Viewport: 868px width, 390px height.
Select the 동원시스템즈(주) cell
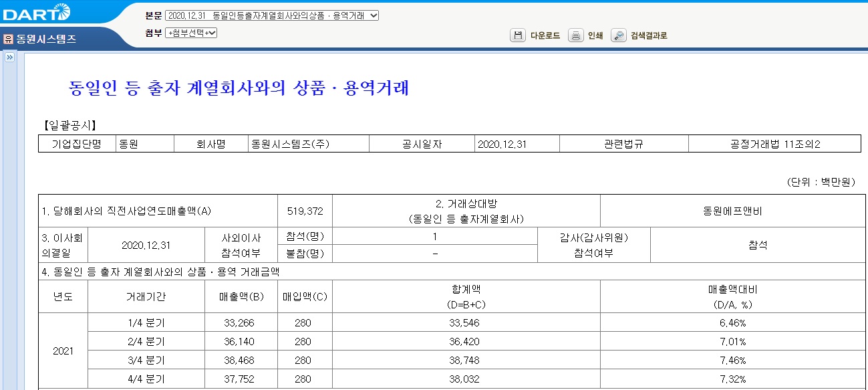[x=308, y=144]
